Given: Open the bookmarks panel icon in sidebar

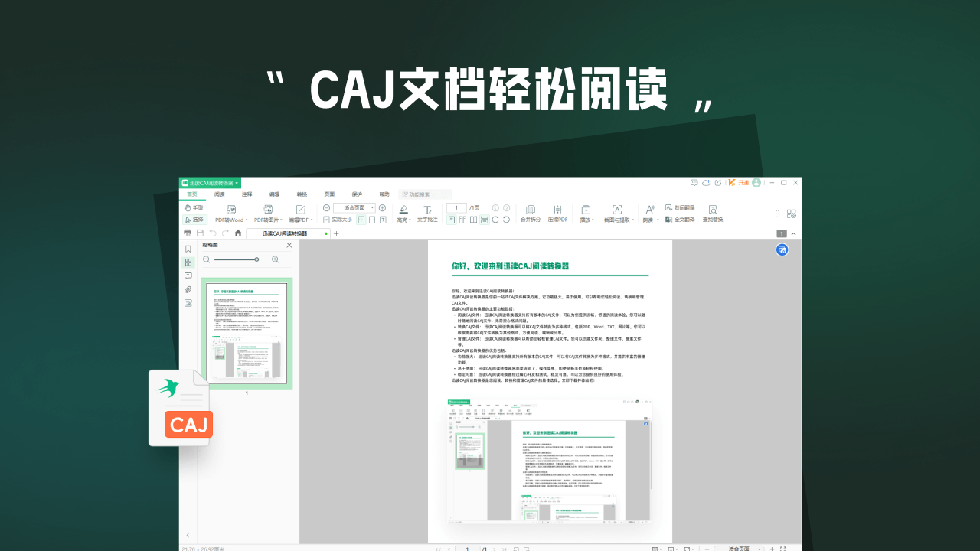Looking at the screenshot, I should [x=188, y=249].
